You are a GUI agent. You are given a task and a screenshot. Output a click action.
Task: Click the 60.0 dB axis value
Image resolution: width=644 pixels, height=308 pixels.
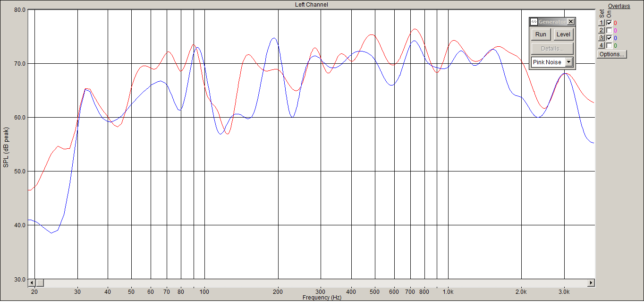click(x=19, y=117)
